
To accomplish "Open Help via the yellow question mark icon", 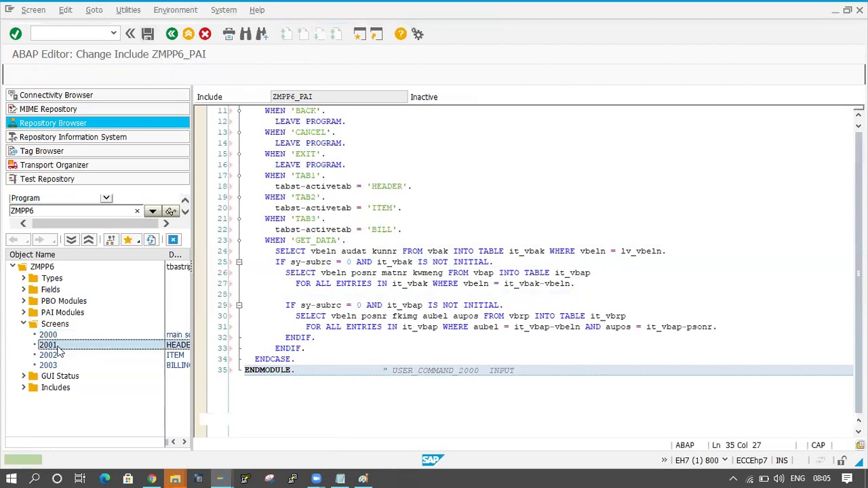I will coord(401,34).
